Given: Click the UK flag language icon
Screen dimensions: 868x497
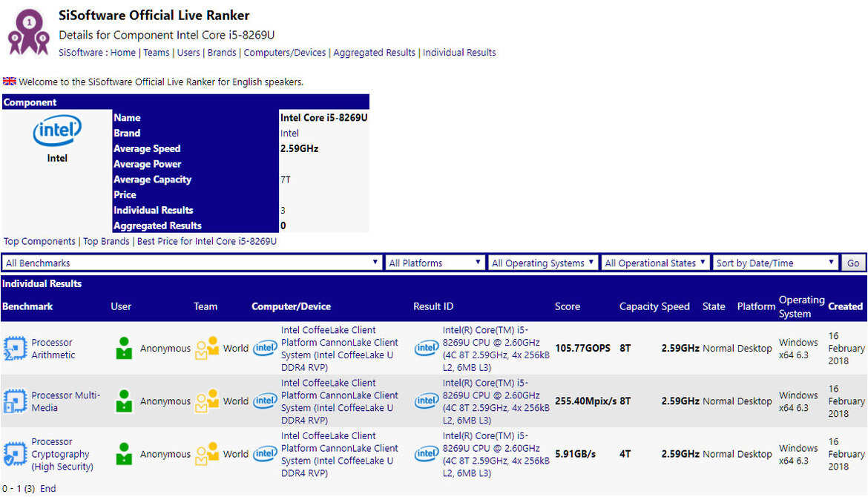Looking at the screenshot, I should pos(10,82).
